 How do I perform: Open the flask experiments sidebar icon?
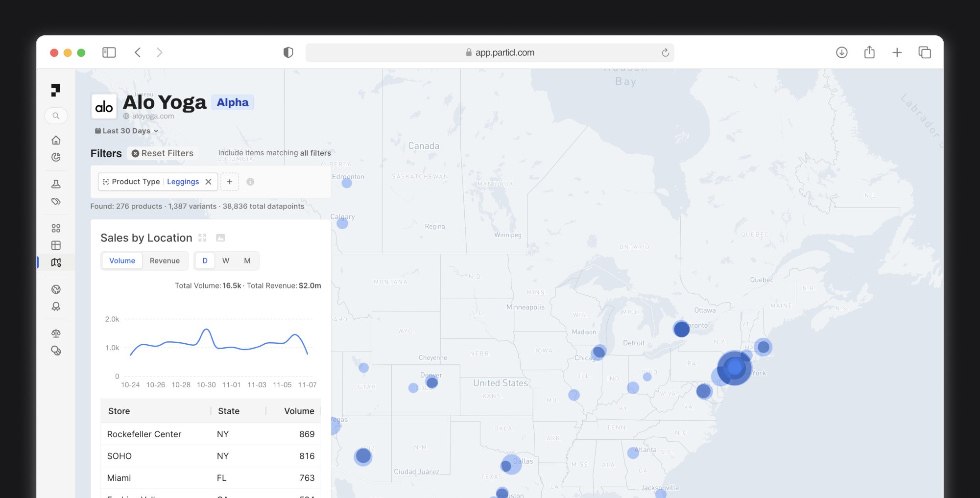tap(56, 184)
